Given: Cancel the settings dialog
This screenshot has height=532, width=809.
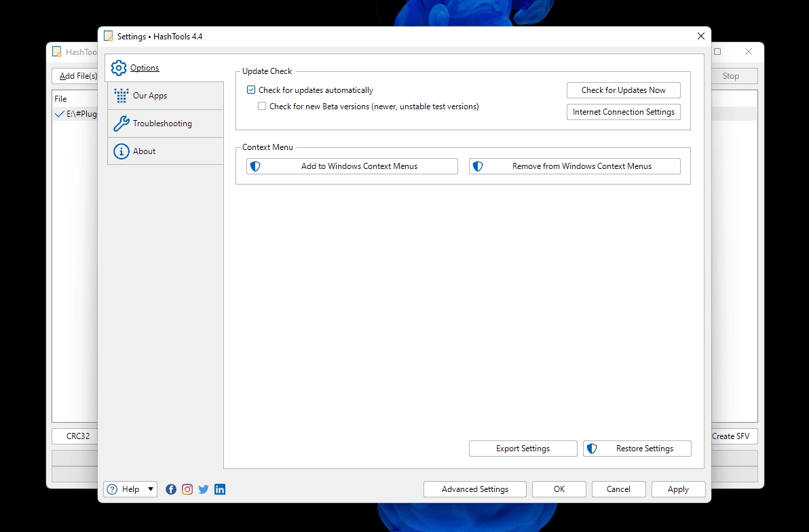Looking at the screenshot, I should coord(618,489).
